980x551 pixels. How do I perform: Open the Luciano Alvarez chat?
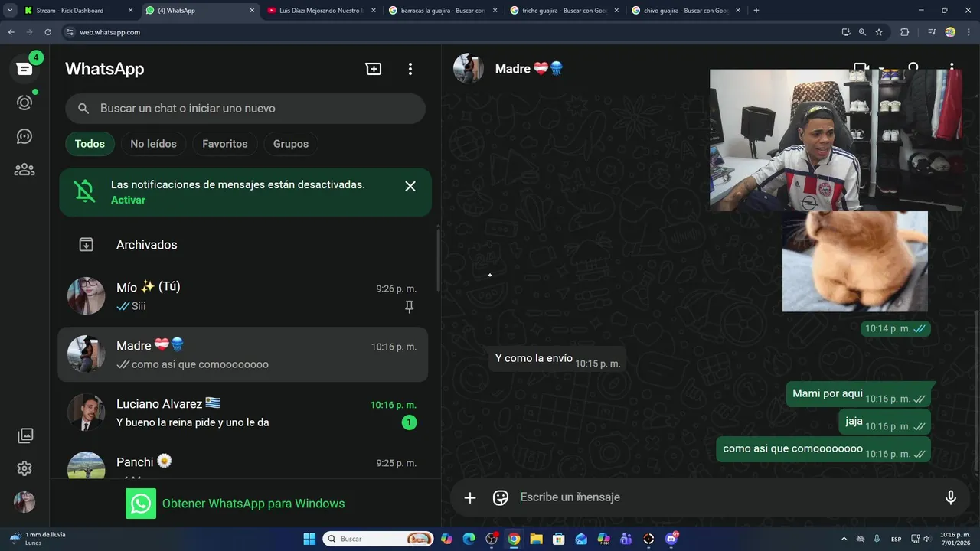coord(243,412)
